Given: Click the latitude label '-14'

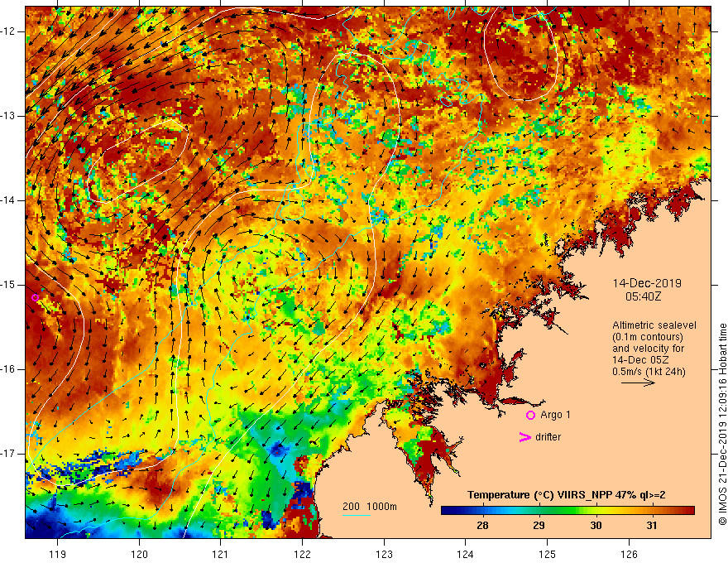Looking at the screenshot, I should [x=8, y=200].
